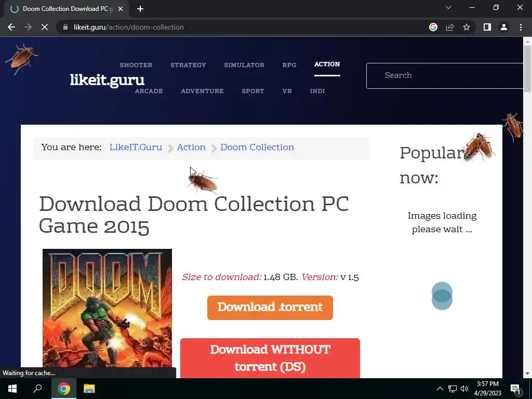The width and height of the screenshot is (532, 399).
Task: Click the Chrome taskbar icon
Action: (64, 389)
